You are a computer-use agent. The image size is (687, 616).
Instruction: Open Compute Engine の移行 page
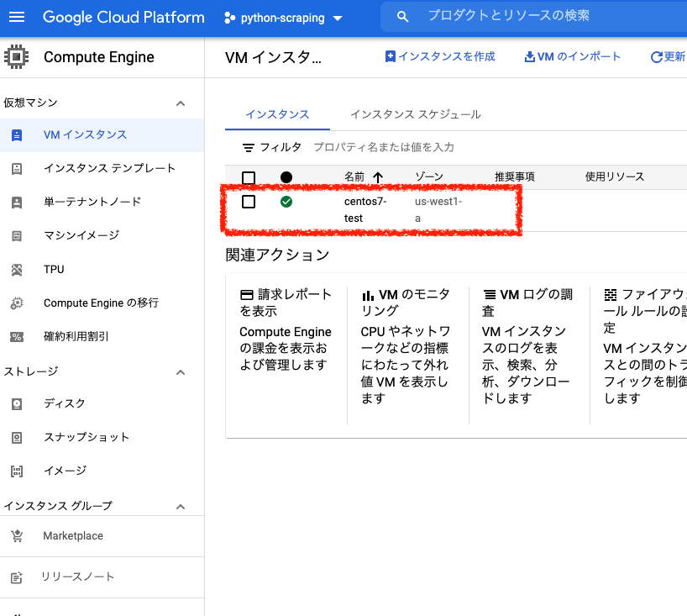[102, 303]
